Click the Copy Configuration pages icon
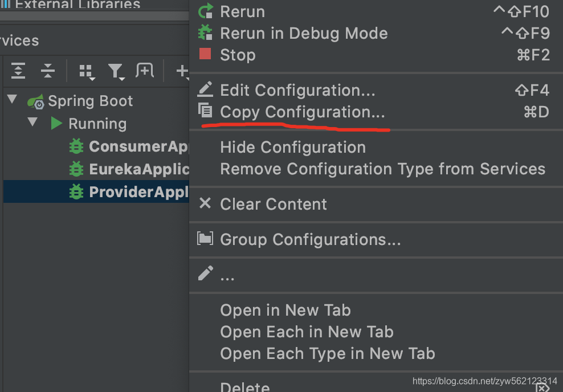The image size is (563, 392). tap(205, 111)
